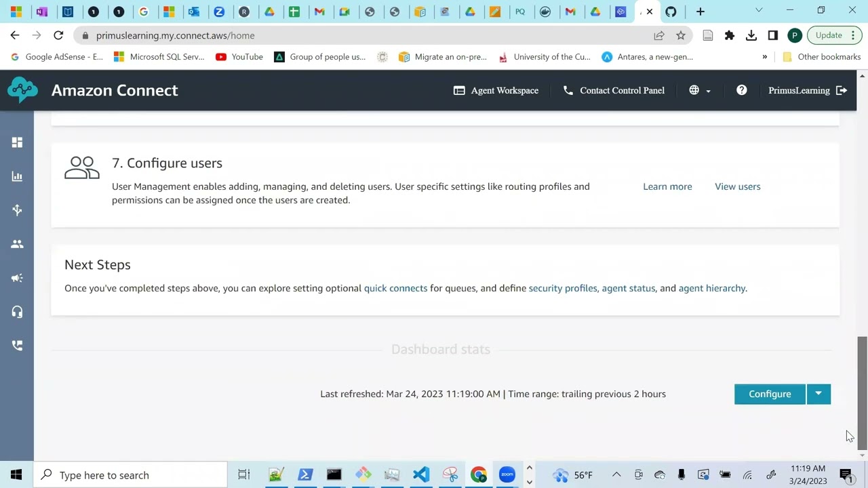This screenshot has height=488, width=868.
Task: Bookmark this page with the star icon
Action: pyautogui.click(x=681, y=35)
